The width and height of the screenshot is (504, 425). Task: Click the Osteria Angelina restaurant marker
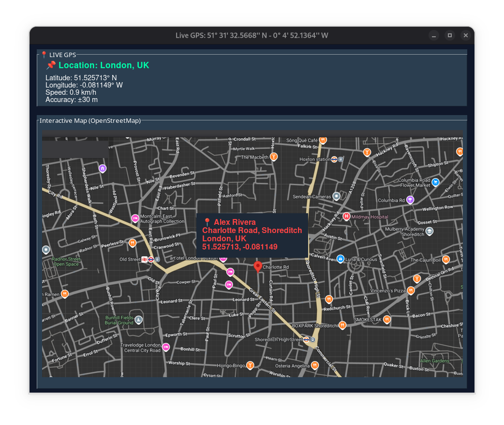click(x=315, y=365)
